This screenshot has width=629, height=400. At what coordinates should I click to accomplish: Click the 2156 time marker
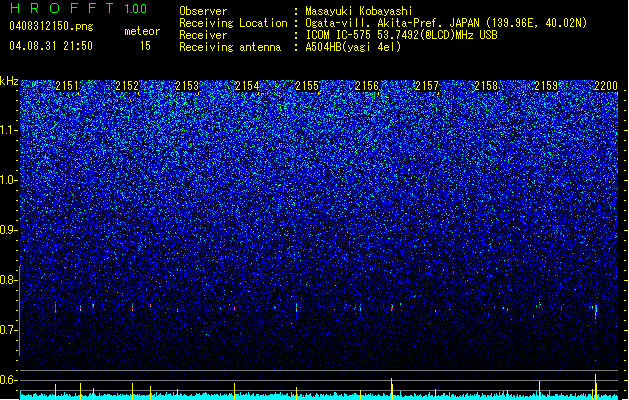(367, 86)
